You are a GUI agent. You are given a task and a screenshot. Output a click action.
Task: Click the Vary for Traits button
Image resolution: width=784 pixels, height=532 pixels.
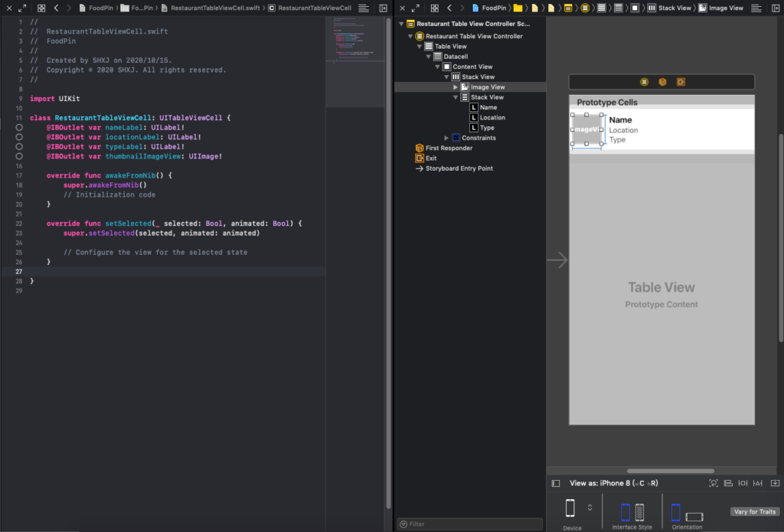[x=754, y=511]
